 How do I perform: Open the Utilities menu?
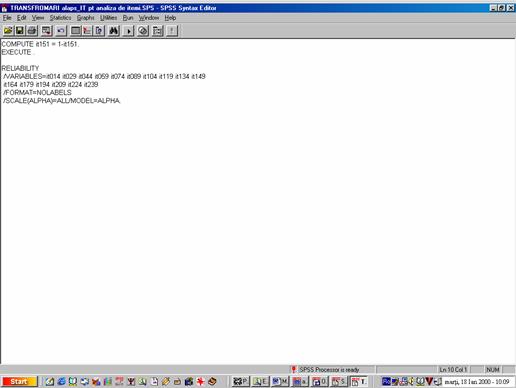[x=108, y=18]
